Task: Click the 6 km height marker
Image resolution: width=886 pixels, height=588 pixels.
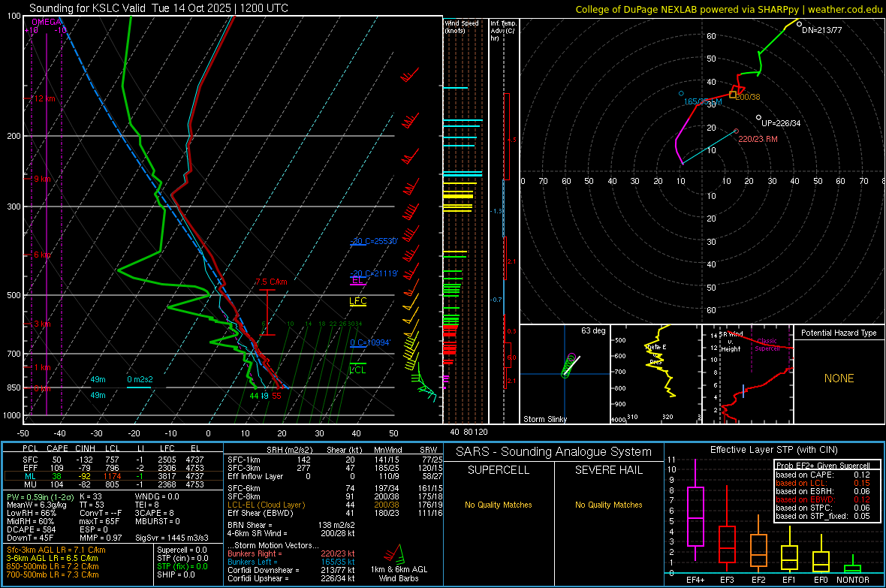Action: (42, 255)
